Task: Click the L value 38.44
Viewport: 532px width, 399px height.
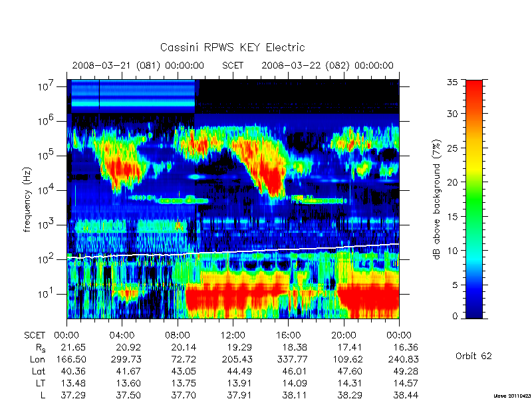Action: coord(406,395)
